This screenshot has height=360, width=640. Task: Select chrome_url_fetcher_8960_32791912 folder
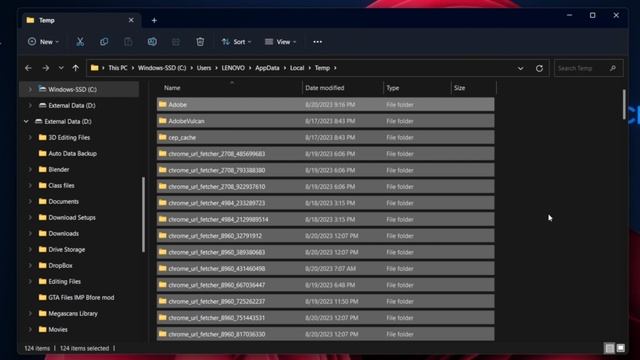[325, 236]
